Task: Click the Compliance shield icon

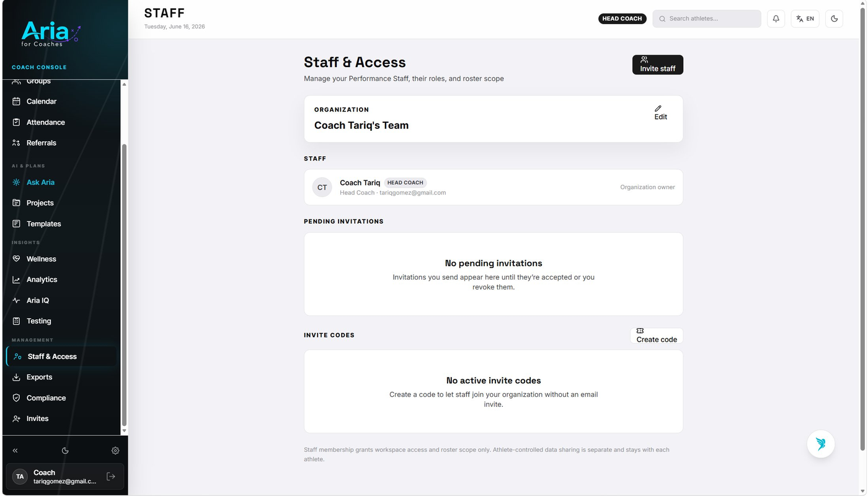Action: click(x=17, y=398)
